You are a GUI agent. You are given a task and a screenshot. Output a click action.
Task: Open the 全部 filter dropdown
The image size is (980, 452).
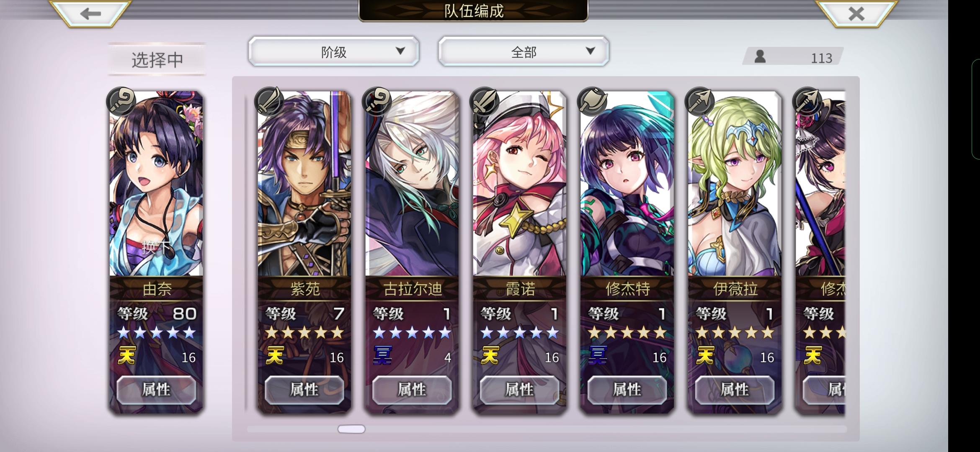click(x=524, y=51)
